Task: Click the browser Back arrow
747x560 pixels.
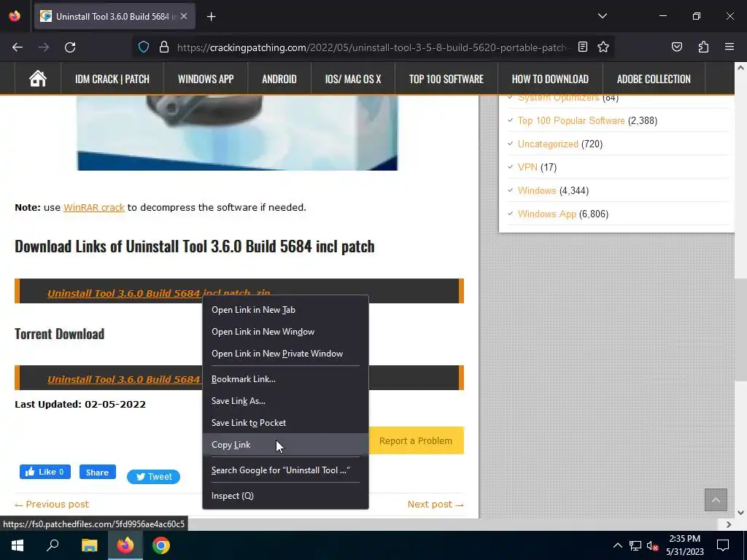Action: point(18,47)
